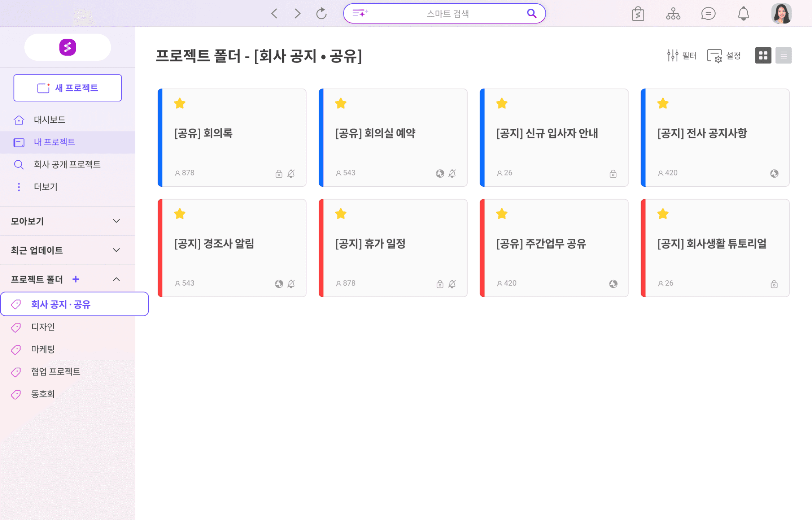The height and width of the screenshot is (520, 812).
Task: Click the shopping bag icon in header
Action: click(x=638, y=14)
